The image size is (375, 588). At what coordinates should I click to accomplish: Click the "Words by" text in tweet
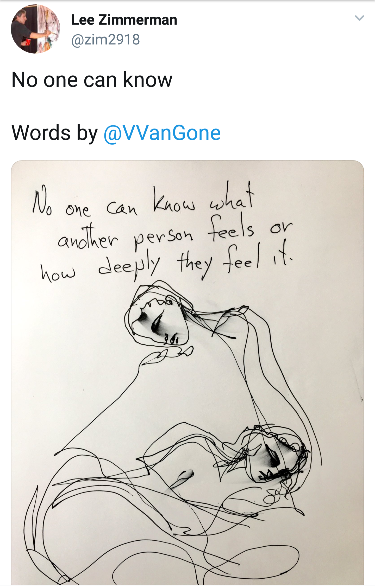pos(54,133)
